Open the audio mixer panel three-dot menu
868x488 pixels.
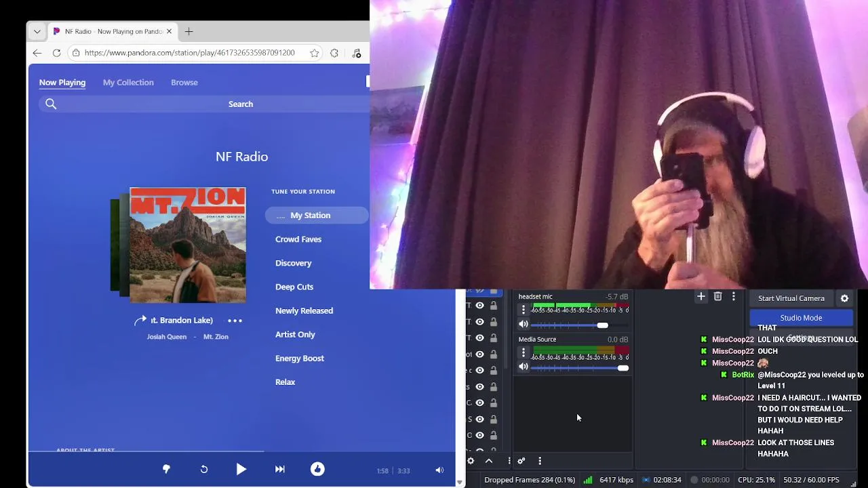pos(540,461)
